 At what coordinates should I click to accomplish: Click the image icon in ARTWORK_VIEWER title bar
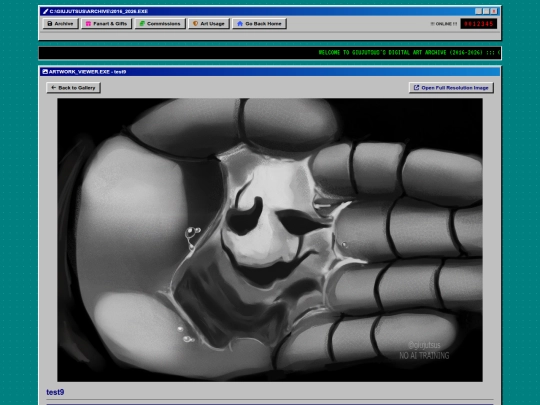[45, 72]
